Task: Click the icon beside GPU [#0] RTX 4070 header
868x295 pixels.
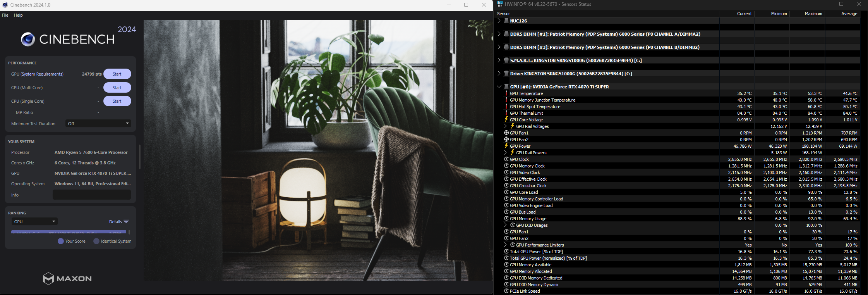Action: [x=506, y=87]
